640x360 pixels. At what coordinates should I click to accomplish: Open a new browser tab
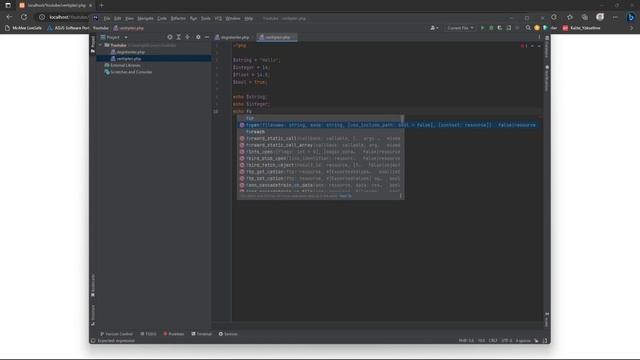102,5
